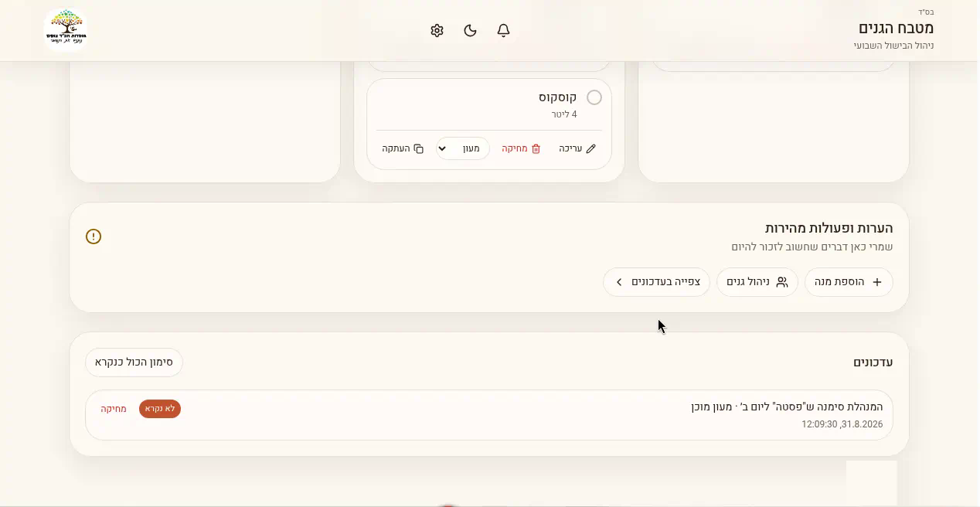Click the update text about פסטה
The image size is (980, 507).
coord(787,407)
